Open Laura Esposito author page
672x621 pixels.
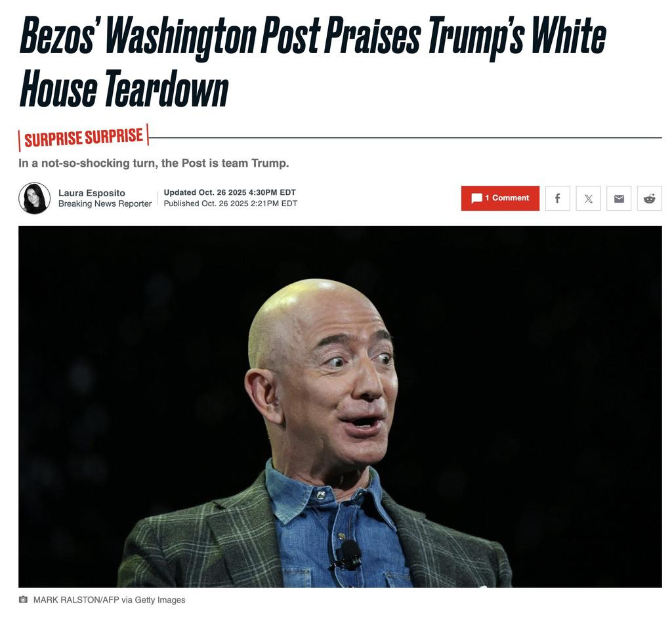click(x=92, y=193)
